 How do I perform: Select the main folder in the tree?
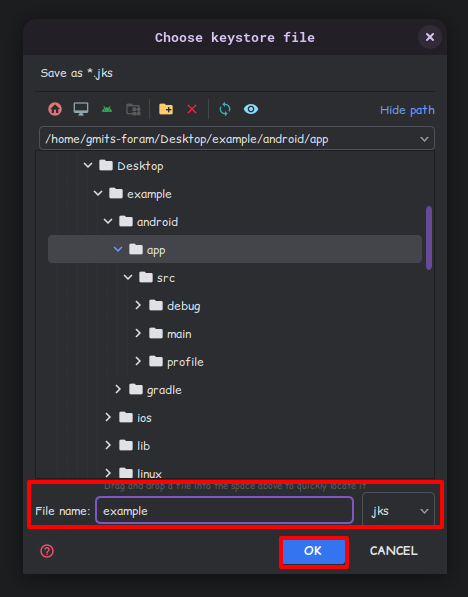coord(179,334)
